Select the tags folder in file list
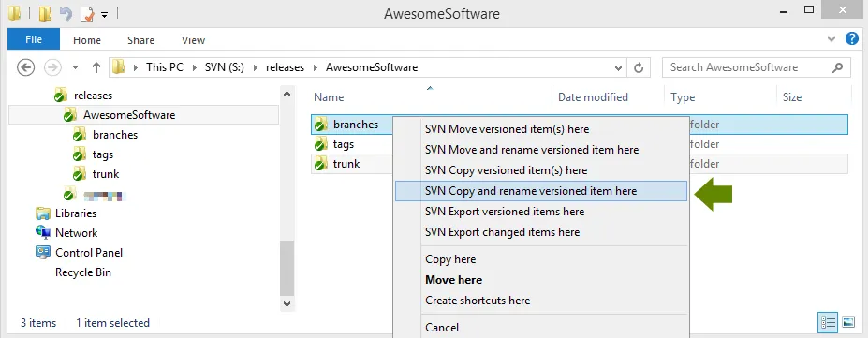This screenshot has height=338, width=868. pyautogui.click(x=344, y=144)
